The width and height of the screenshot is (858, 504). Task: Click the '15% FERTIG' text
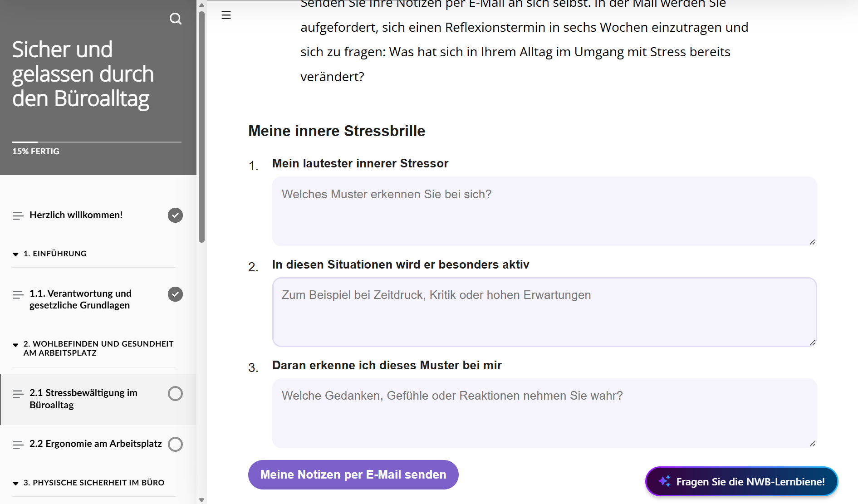(x=36, y=152)
